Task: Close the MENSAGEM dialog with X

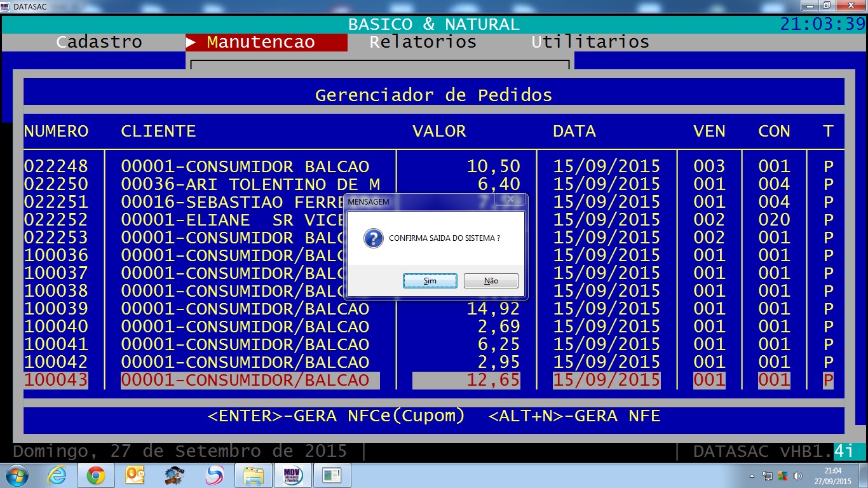Action: coord(510,201)
